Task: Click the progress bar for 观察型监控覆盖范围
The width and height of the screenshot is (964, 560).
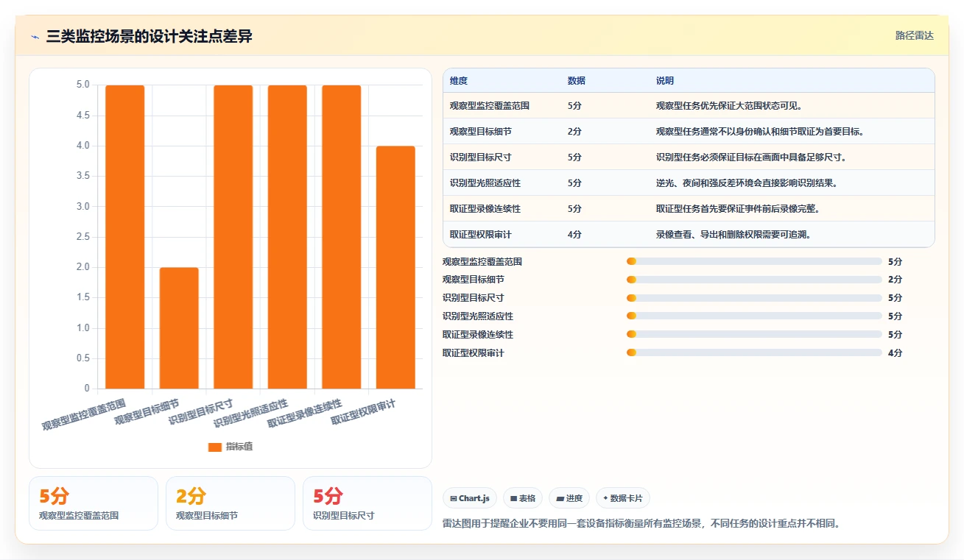Action: click(754, 261)
